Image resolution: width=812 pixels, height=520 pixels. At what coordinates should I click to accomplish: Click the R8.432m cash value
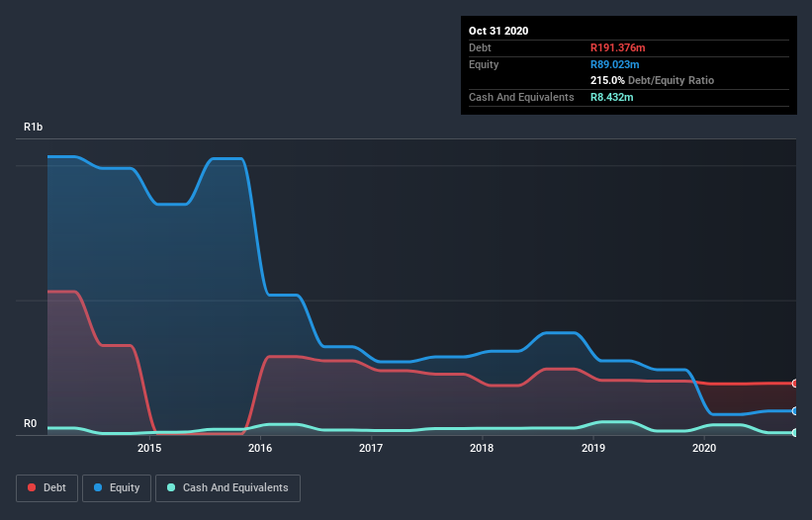611,97
